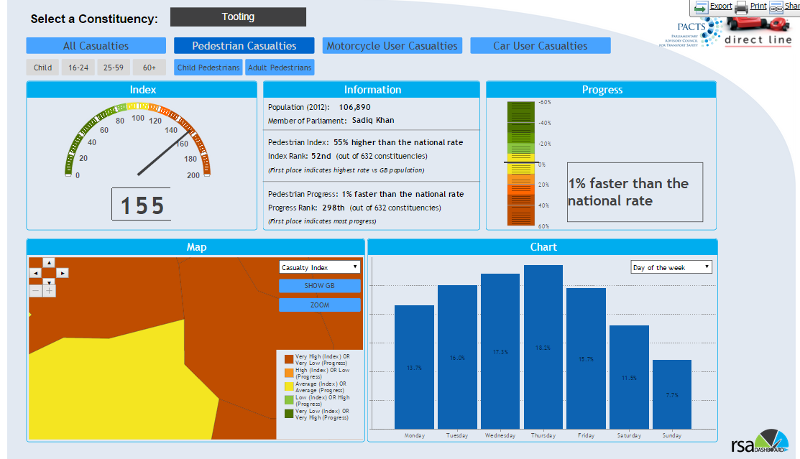Click the High (Index) orange legend swatch
This screenshot has width=800, height=459.
point(289,373)
